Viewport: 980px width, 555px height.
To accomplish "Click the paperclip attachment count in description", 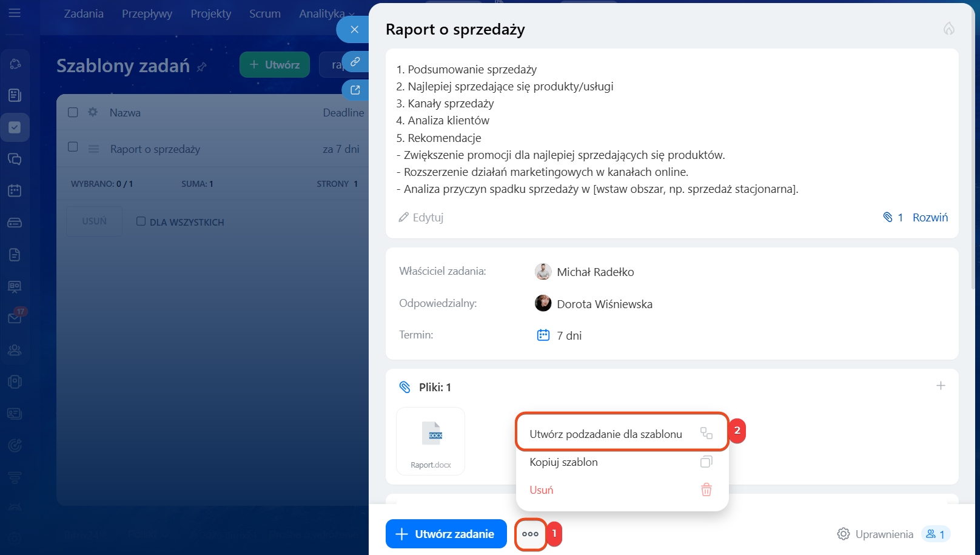I will 893,217.
